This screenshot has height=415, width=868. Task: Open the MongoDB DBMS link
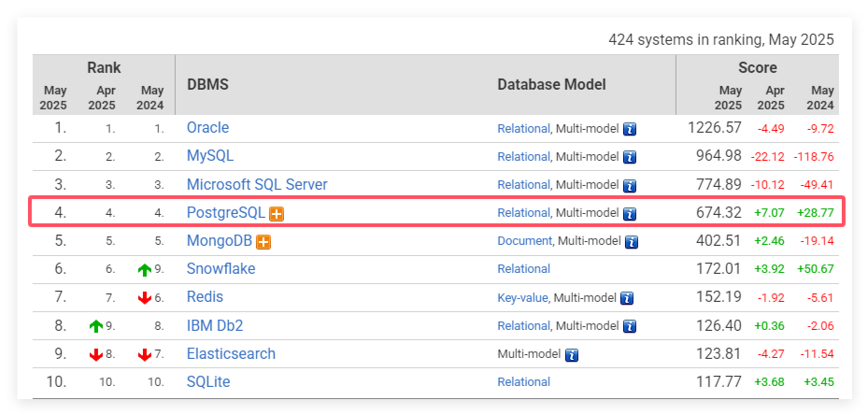pos(220,241)
